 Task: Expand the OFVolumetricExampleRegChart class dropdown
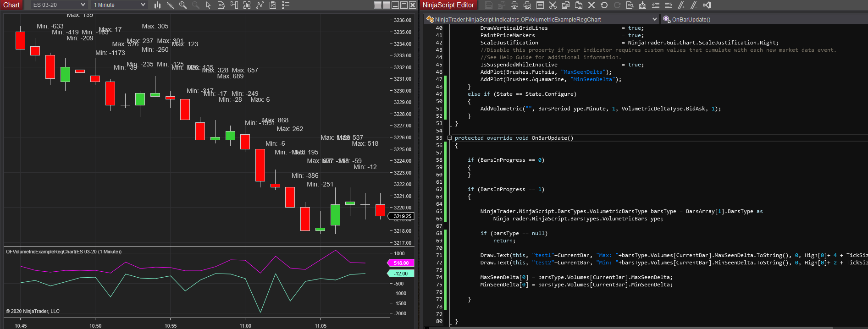[654, 19]
